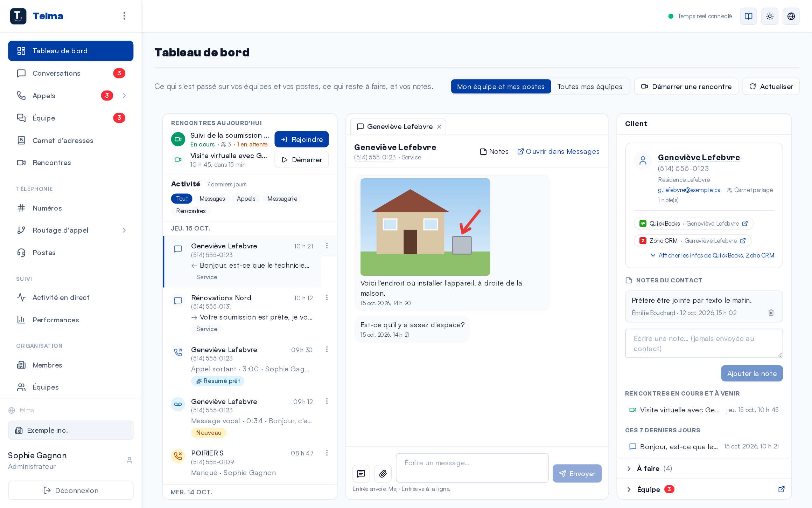Image resolution: width=812 pixels, height=508 pixels.
Task: Close the Geneviève Lefebvre conversation tab
Action: coord(439,127)
